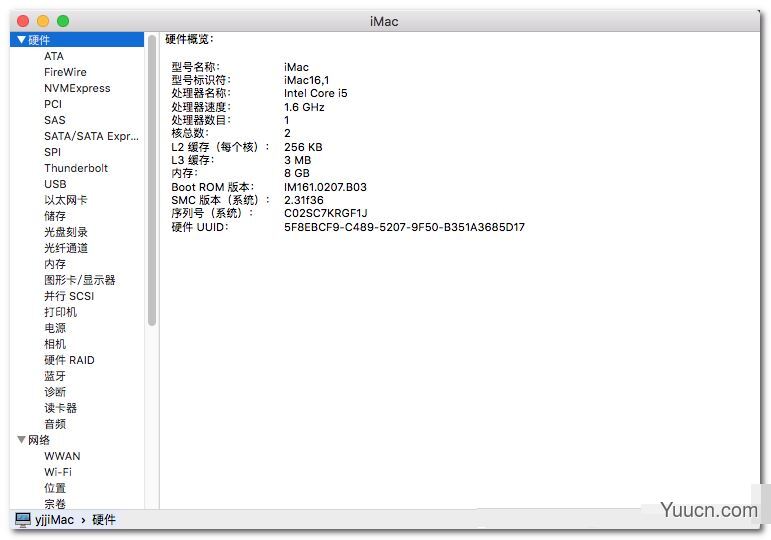The height and width of the screenshot is (540, 771).
Task: Click the computer icon in path bar
Action: tap(23, 519)
